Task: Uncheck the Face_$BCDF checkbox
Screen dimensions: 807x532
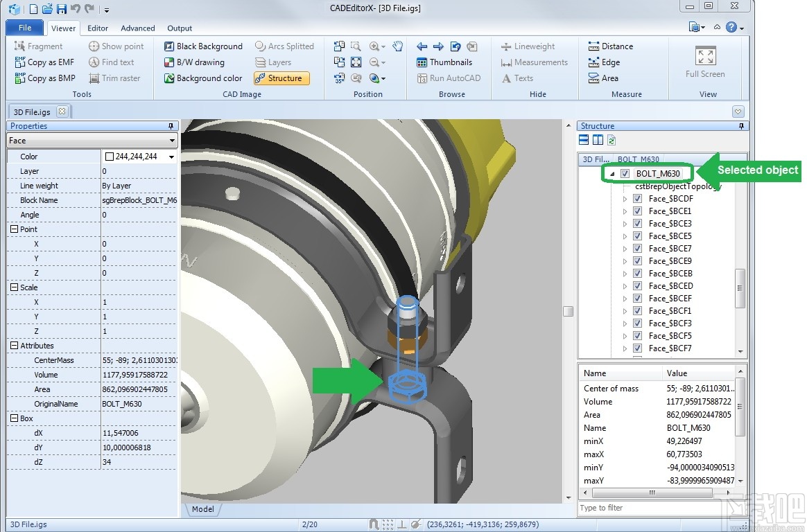Action: (638, 199)
